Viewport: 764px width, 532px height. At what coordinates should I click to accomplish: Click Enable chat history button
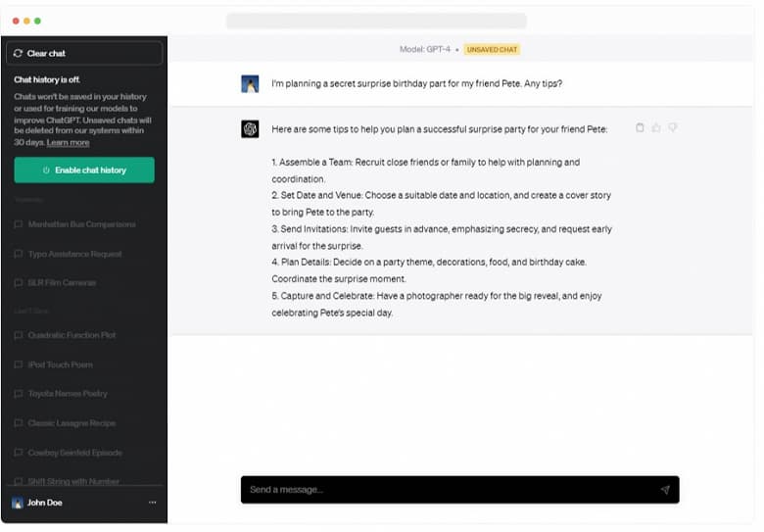click(84, 170)
